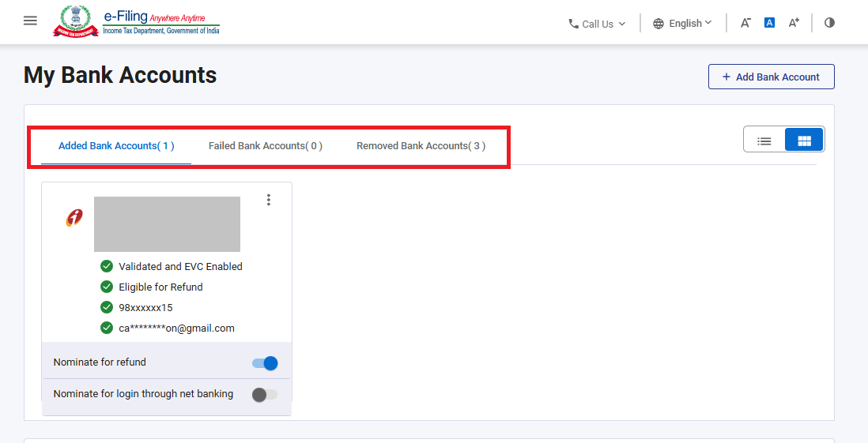868x443 pixels.
Task: Click the masked email address on card
Action: coord(176,328)
